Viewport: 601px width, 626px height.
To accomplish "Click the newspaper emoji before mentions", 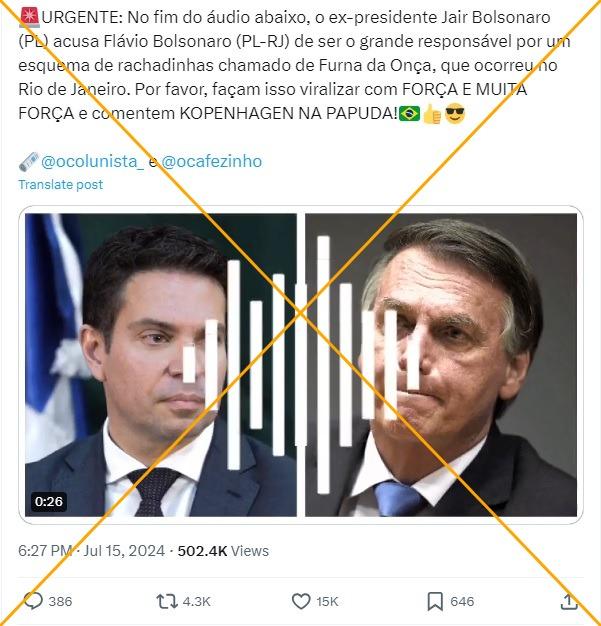I will click(29, 162).
